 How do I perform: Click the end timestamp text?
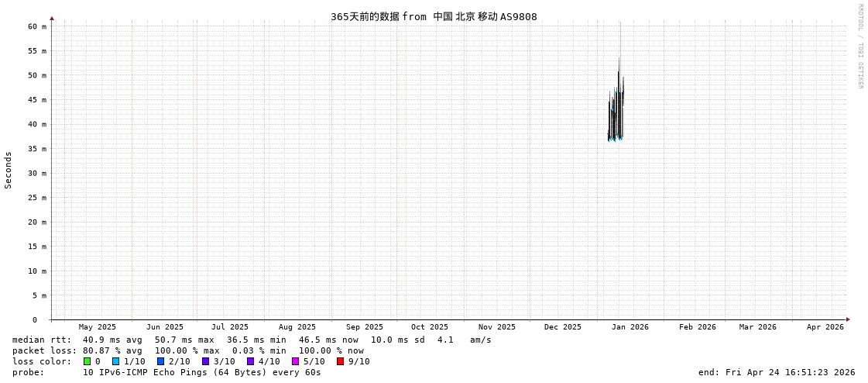[776, 372]
